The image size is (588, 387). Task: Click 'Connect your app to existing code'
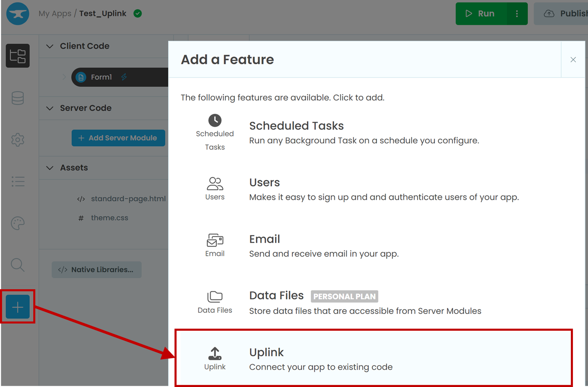tap(321, 367)
